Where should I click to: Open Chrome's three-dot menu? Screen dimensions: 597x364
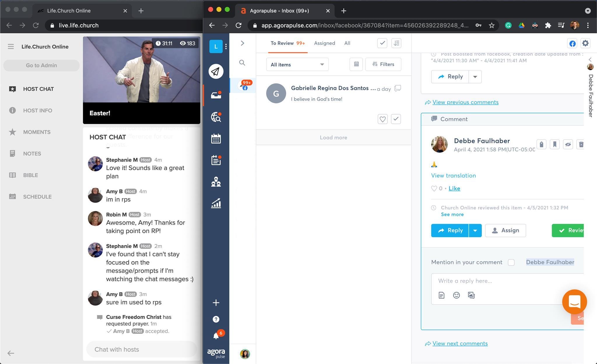point(588,25)
